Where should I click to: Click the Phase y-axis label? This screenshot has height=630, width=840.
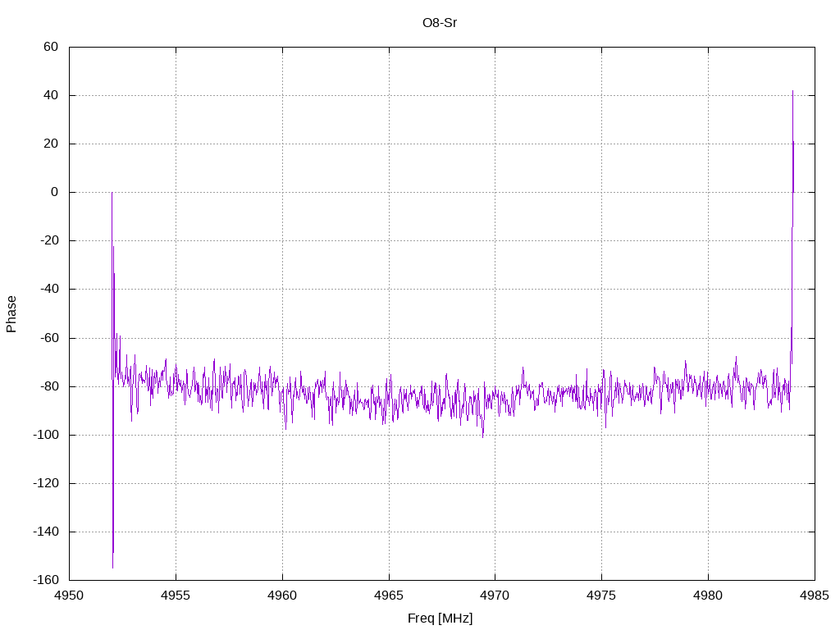point(11,314)
